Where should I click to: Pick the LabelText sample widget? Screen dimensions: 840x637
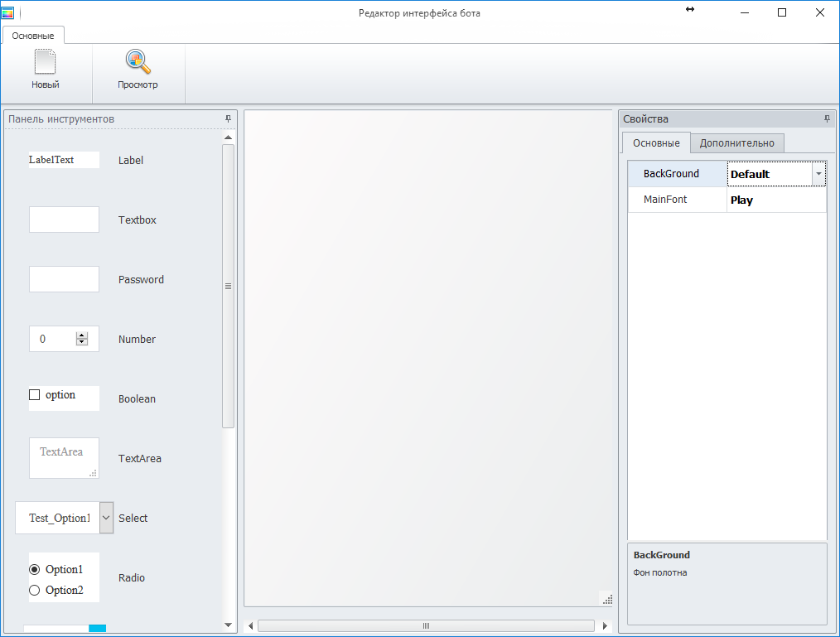pyautogui.click(x=64, y=160)
